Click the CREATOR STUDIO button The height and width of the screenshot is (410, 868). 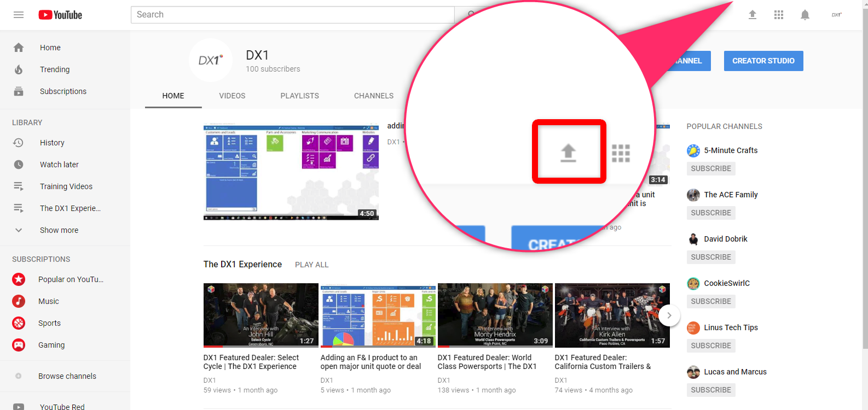[763, 61]
